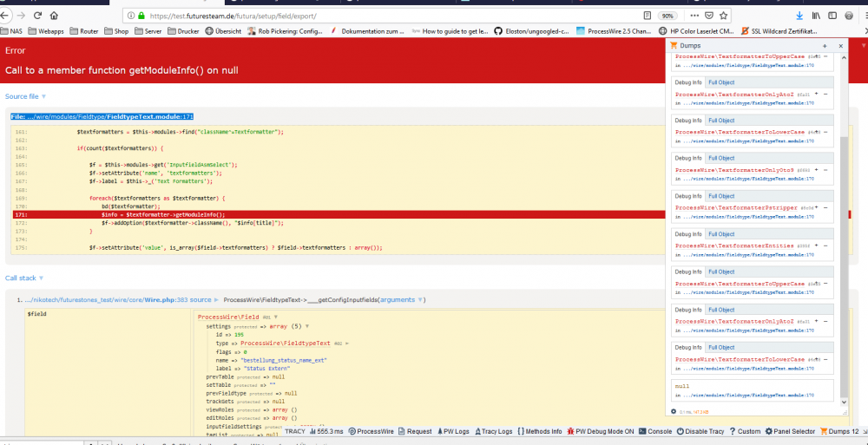Click the Dumps 12 panel in Tracy bar
This screenshot has height=445, width=868.
pos(842,431)
